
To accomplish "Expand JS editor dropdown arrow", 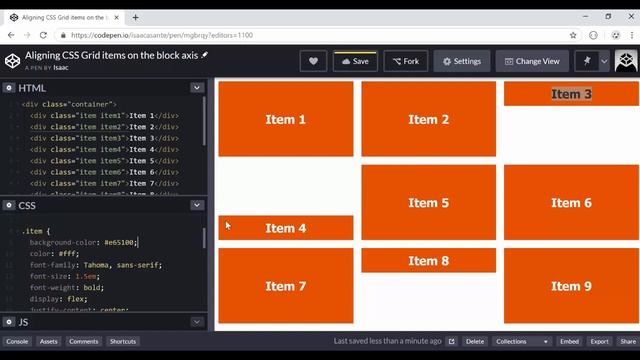I will point(197,322).
